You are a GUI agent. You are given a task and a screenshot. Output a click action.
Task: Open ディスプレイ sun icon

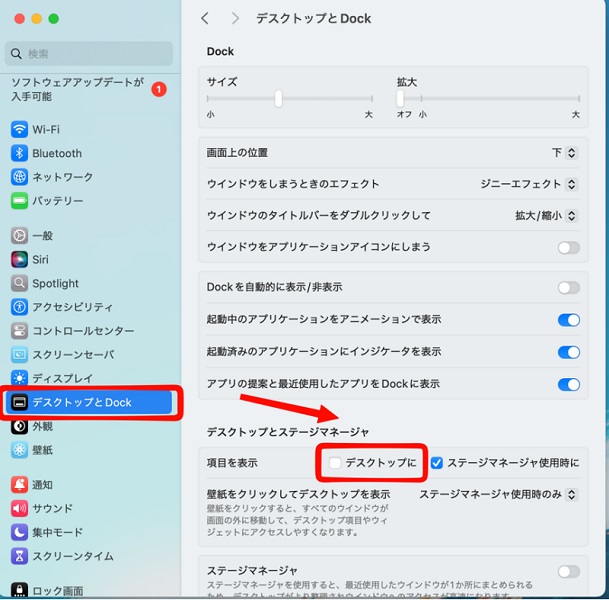pos(19,378)
